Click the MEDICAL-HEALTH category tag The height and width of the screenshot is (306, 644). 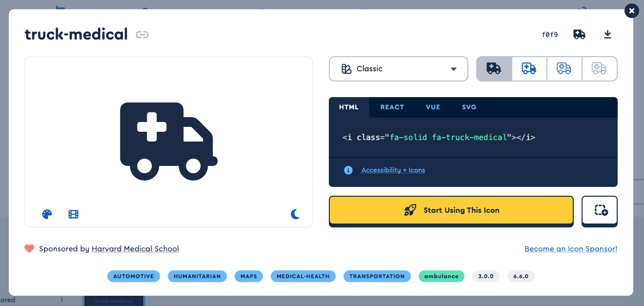303,276
